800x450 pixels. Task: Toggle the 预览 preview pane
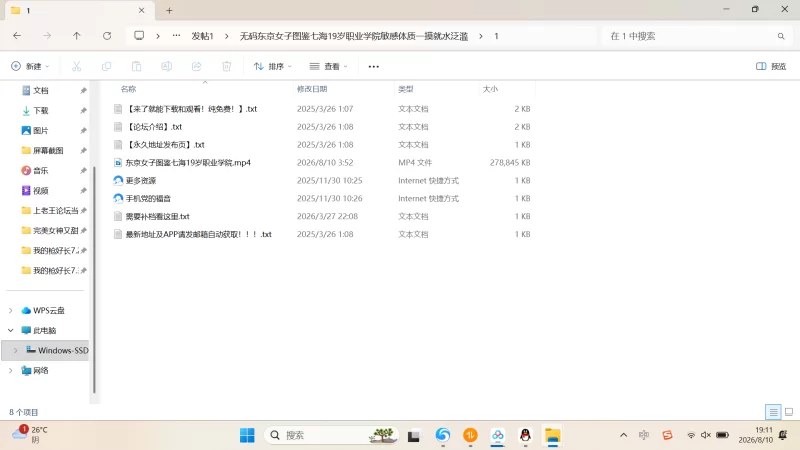coord(771,66)
